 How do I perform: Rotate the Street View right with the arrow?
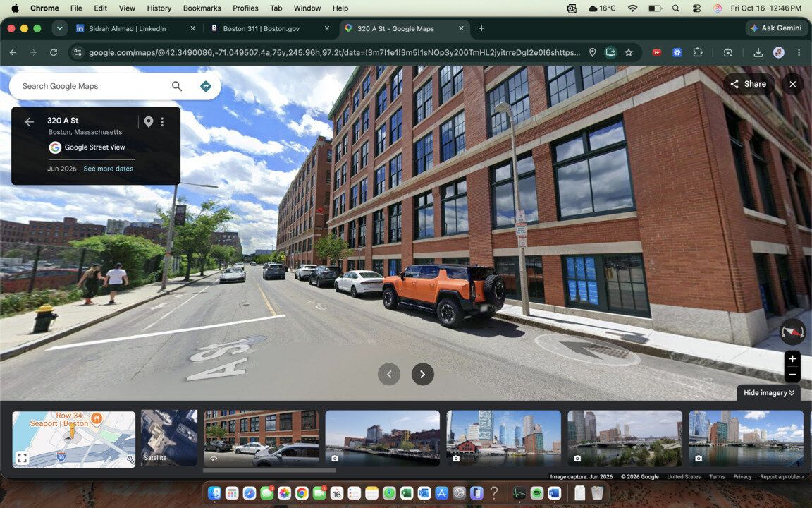pyautogui.click(x=423, y=374)
